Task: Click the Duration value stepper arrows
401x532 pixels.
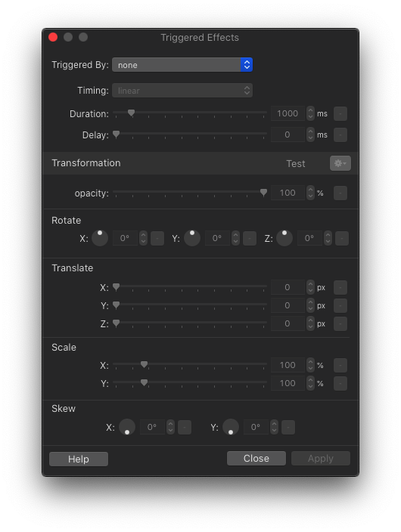Action: tap(310, 113)
